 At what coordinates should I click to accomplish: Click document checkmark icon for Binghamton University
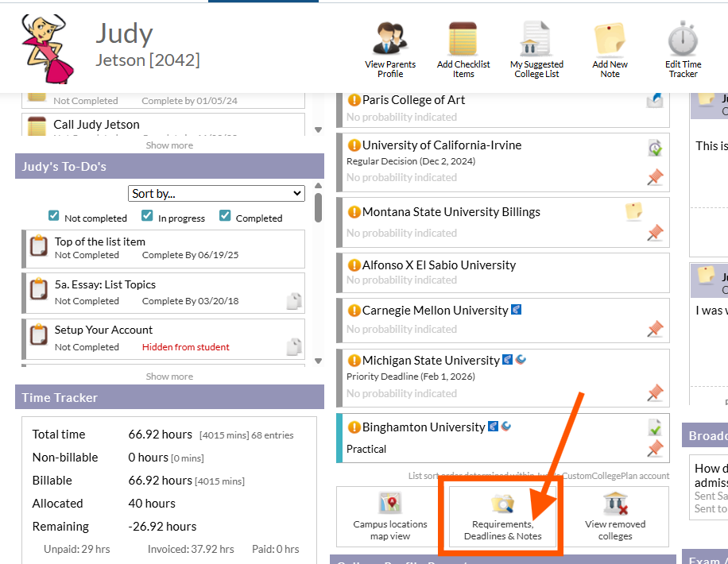[x=655, y=427]
